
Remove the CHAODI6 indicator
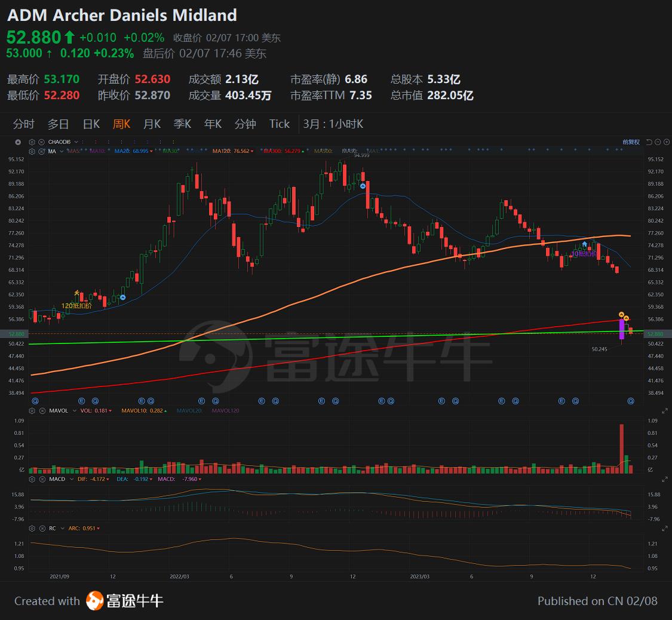click(42, 142)
